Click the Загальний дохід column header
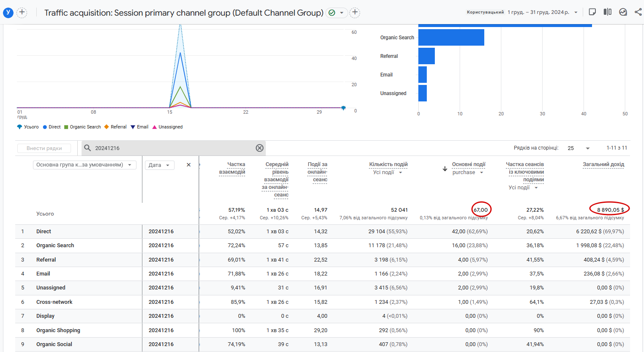 point(603,164)
